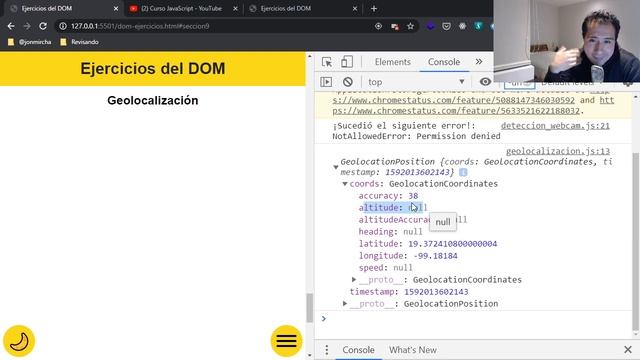Go forward in browser history

(27, 26)
